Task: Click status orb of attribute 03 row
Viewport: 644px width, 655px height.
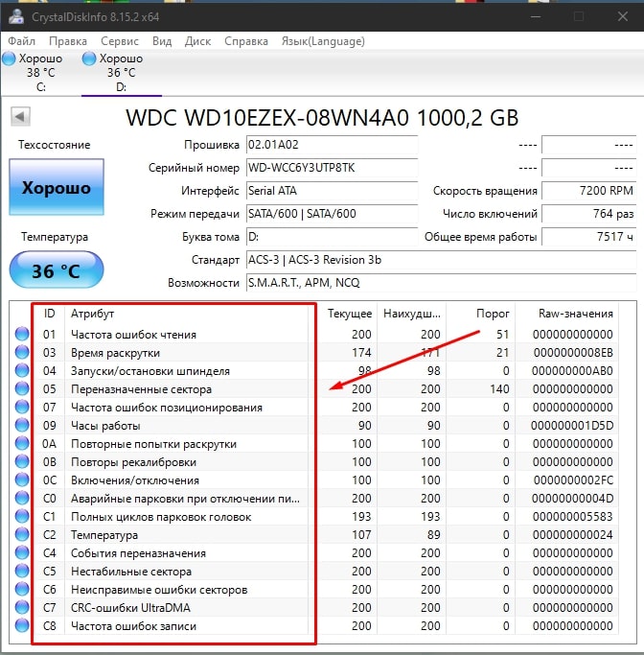Action: 22,352
